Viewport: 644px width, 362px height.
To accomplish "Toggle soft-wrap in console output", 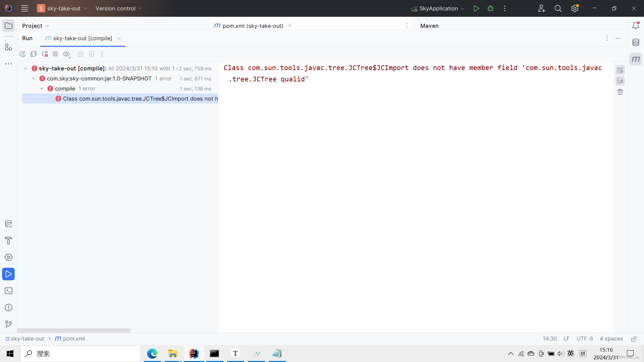I will pyautogui.click(x=620, y=70).
